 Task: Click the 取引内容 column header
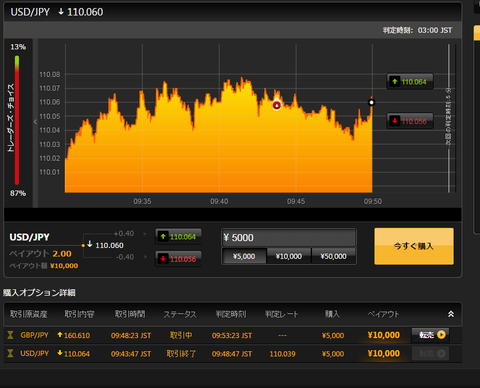click(x=79, y=314)
